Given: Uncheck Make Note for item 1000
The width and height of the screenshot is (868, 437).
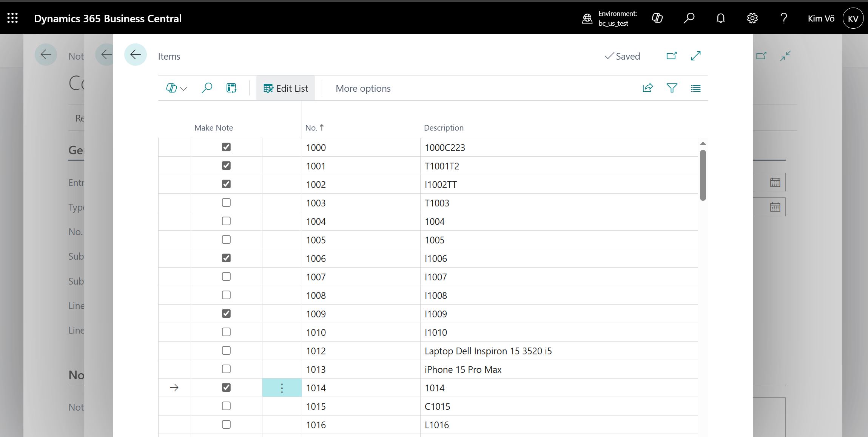Looking at the screenshot, I should [226, 147].
